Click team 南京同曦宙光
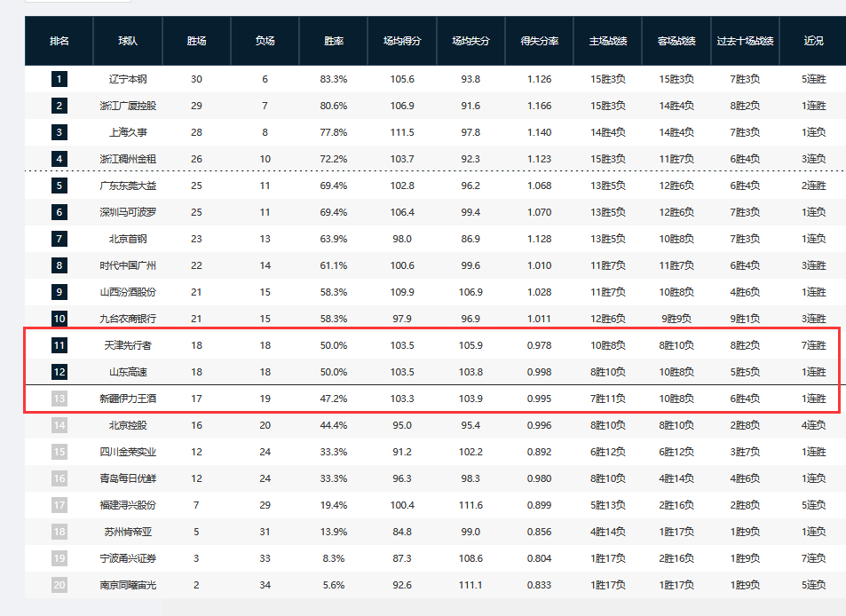 (128, 585)
